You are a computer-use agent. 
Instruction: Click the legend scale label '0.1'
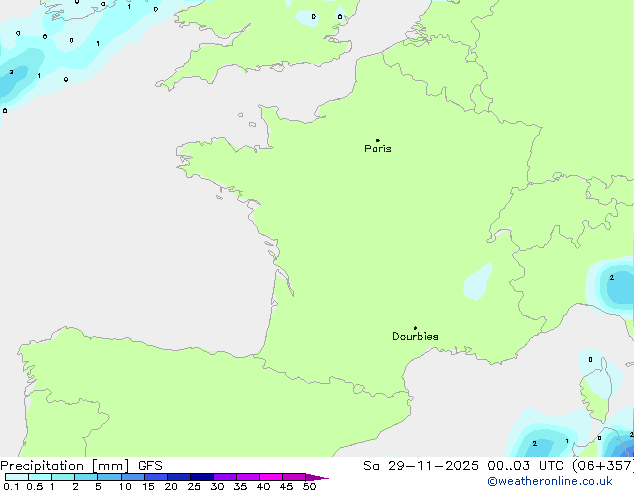(11, 486)
